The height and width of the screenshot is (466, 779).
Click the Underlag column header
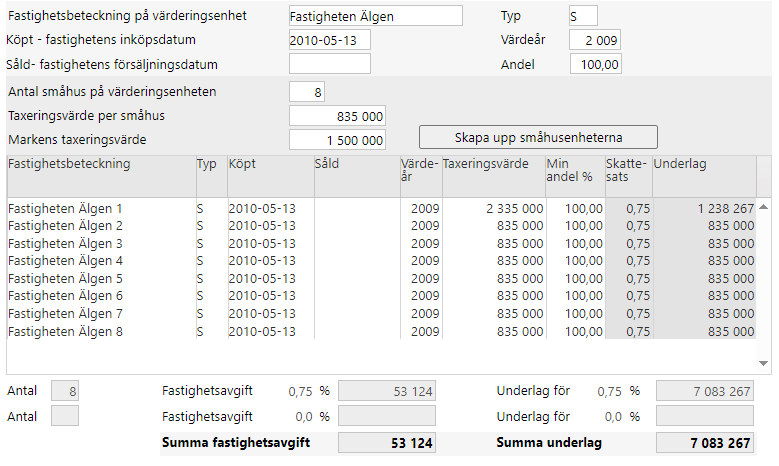(x=704, y=176)
